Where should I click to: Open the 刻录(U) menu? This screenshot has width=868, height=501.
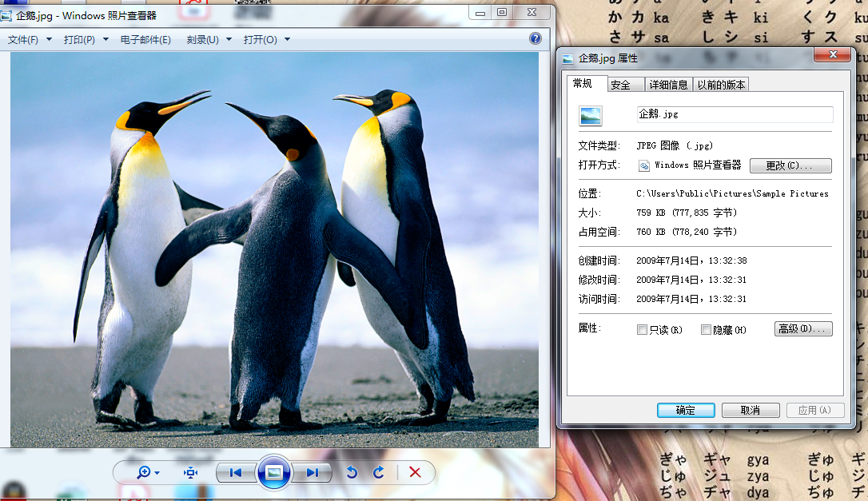pos(202,40)
